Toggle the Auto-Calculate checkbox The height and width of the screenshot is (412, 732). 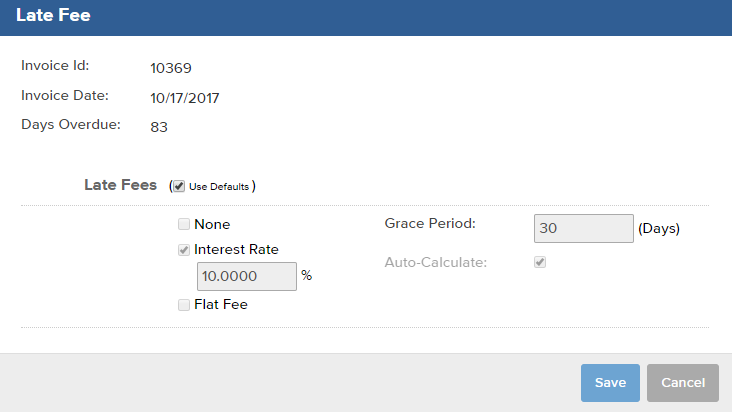(x=540, y=263)
